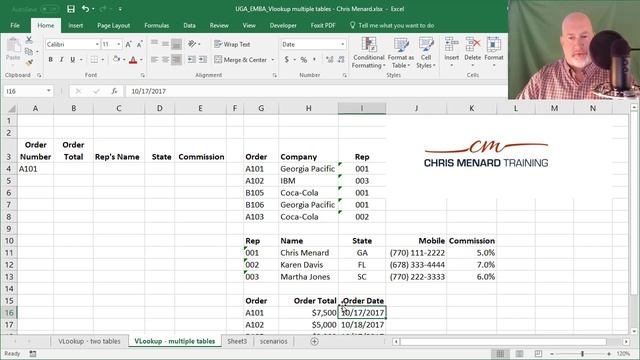Click the Undo arrow icon
This screenshot has height=360, width=640.
pos(85,9)
